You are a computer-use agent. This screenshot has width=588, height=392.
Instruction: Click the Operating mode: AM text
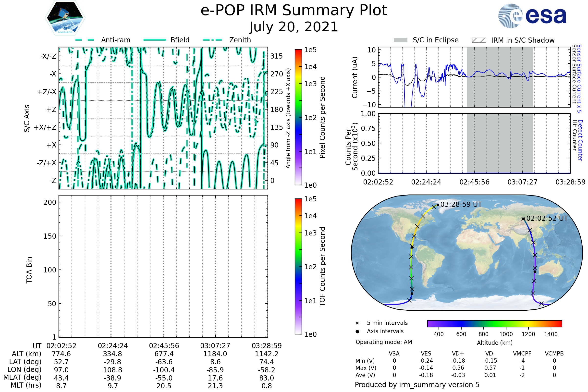pos(384,342)
